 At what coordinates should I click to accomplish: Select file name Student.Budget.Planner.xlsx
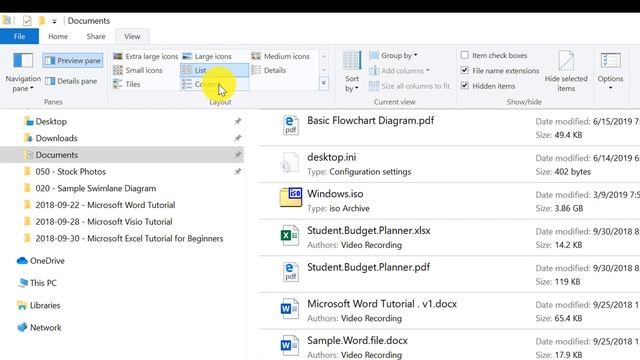coord(369,231)
